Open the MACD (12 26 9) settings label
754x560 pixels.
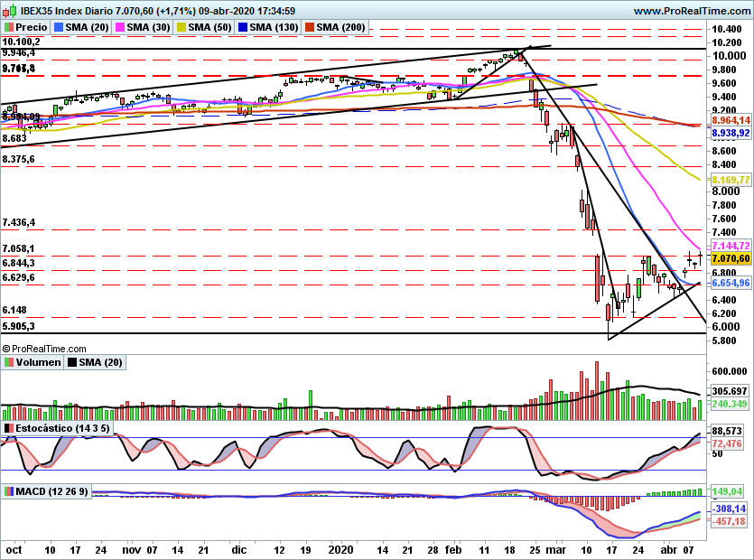click(x=51, y=491)
